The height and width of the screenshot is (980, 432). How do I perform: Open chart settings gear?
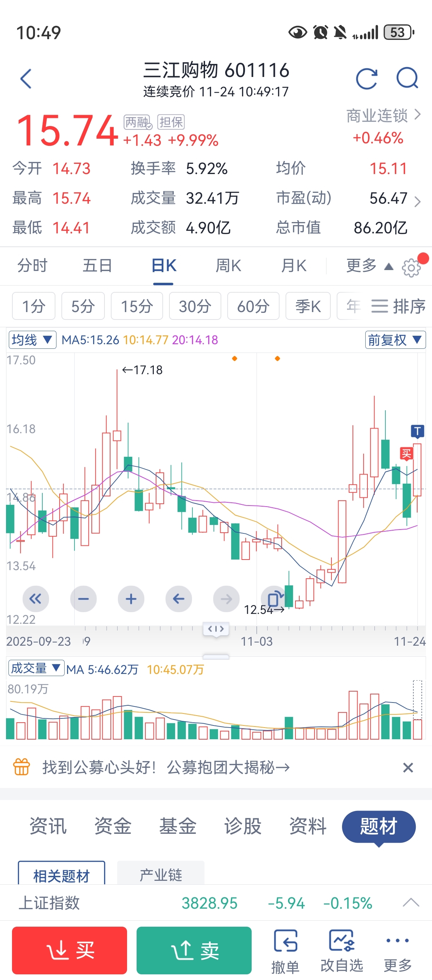tap(412, 268)
